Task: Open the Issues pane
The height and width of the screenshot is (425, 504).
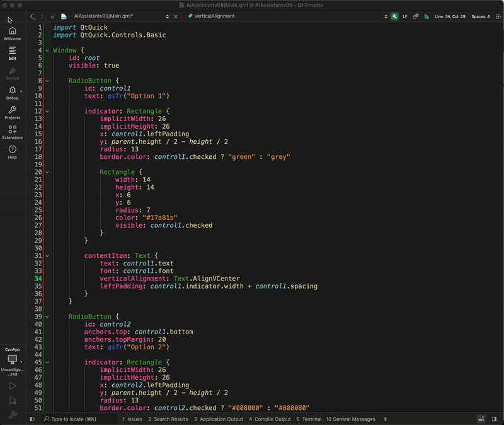Action: tap(132, 419)
